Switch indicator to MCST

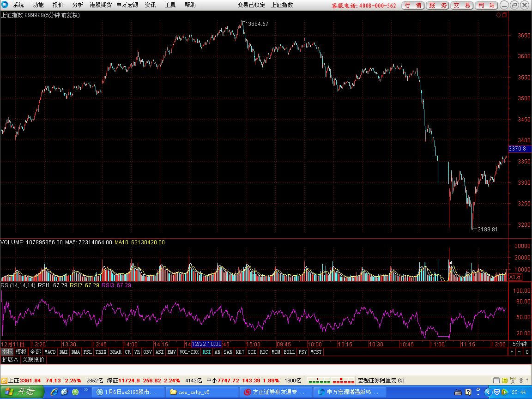[x=316, y=352]
